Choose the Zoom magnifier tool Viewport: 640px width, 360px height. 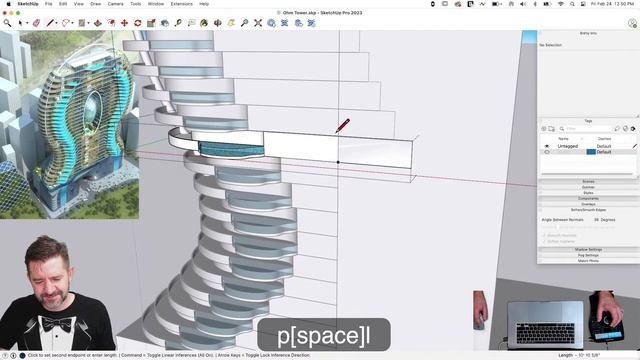coord(244,23)
